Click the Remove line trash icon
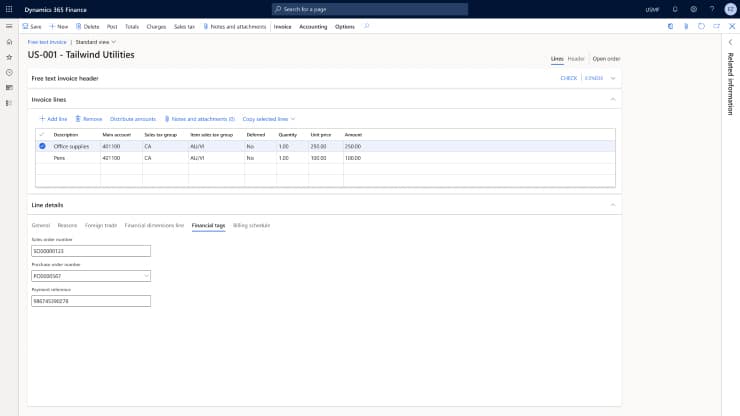The width and height of the screenshot is (740, 416). point(78,119)
